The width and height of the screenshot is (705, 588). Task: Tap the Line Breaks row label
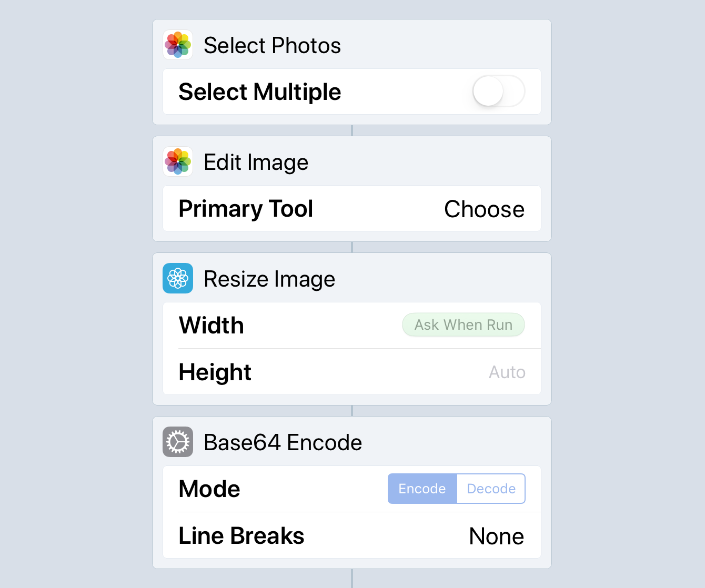pyautogui.click(x=241, y=535)
